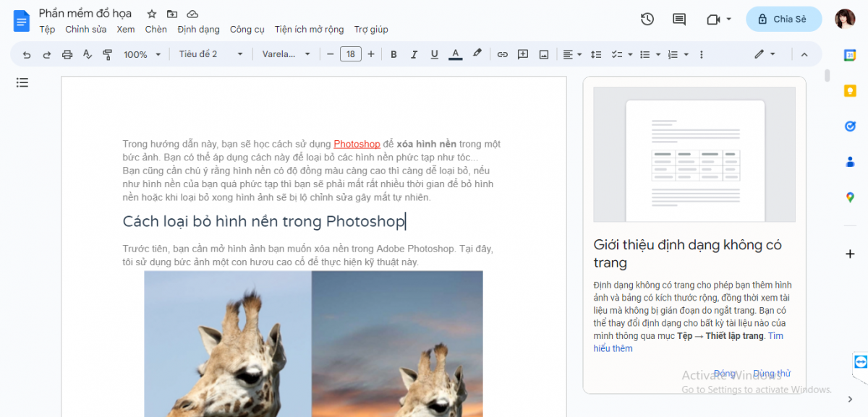Viewport: 868px width, 417px height.
Task: Toggle underline formatting
Action: point(434,54)
